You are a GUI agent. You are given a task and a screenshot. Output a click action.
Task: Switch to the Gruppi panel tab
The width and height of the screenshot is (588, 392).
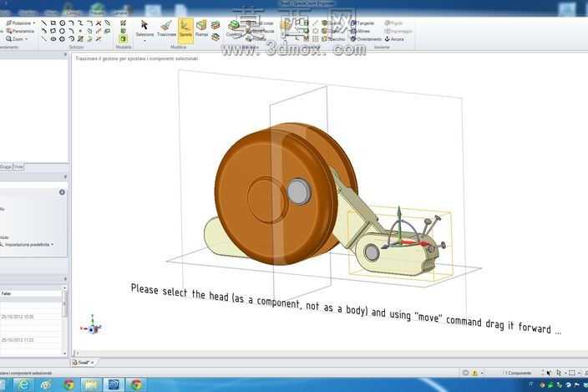(x=6, y=167)
